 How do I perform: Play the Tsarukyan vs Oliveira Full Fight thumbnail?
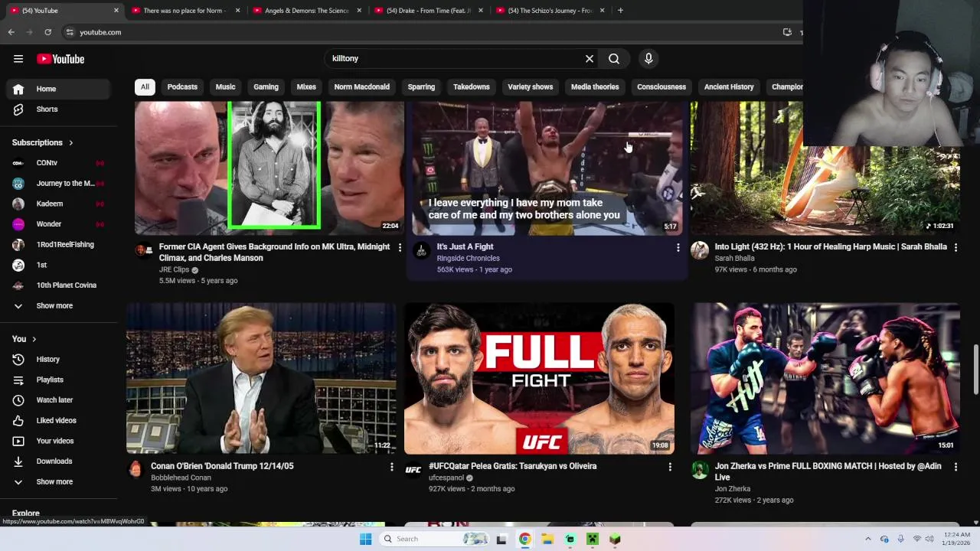[539, 379]
